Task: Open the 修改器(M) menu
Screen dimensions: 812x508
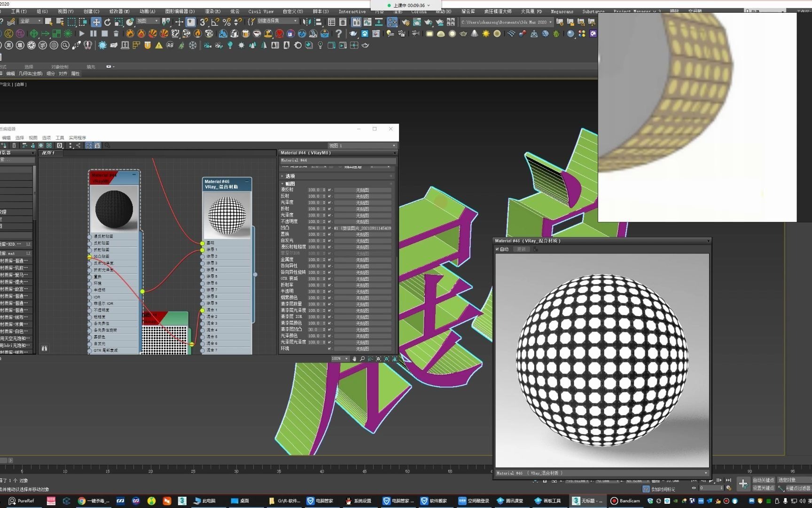Action: click(x=119, y=11)
